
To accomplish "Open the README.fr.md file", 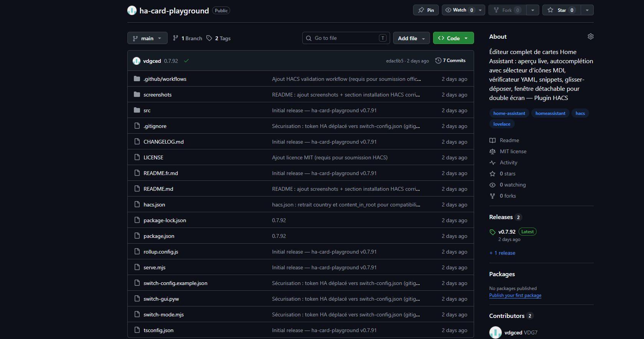I will tap(161, 173).
